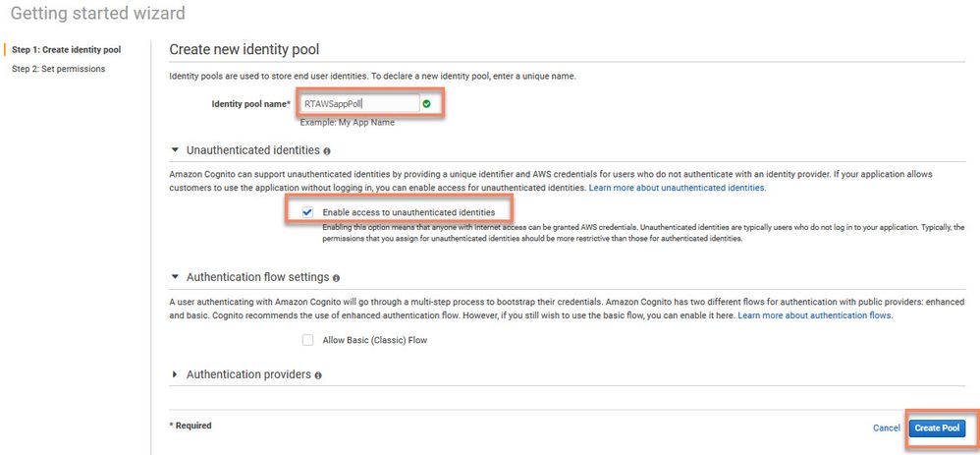Expand the Authentication providers section

click(x=176, y=374)
